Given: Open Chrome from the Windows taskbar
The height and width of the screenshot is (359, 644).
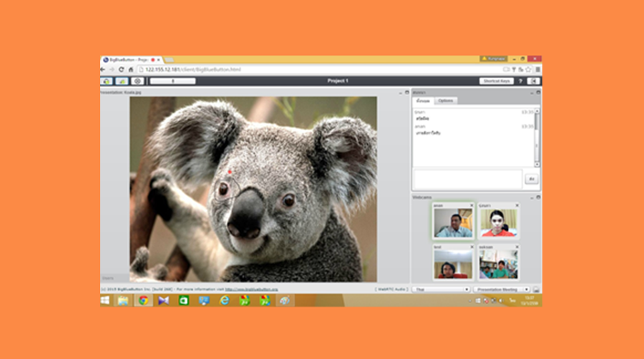Looking at the screenshot, I should tap(142, 300).
